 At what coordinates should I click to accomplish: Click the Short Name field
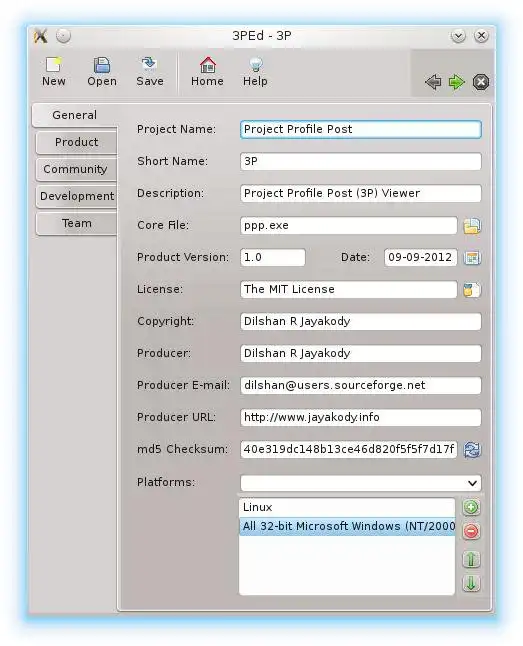click(361, 162)
